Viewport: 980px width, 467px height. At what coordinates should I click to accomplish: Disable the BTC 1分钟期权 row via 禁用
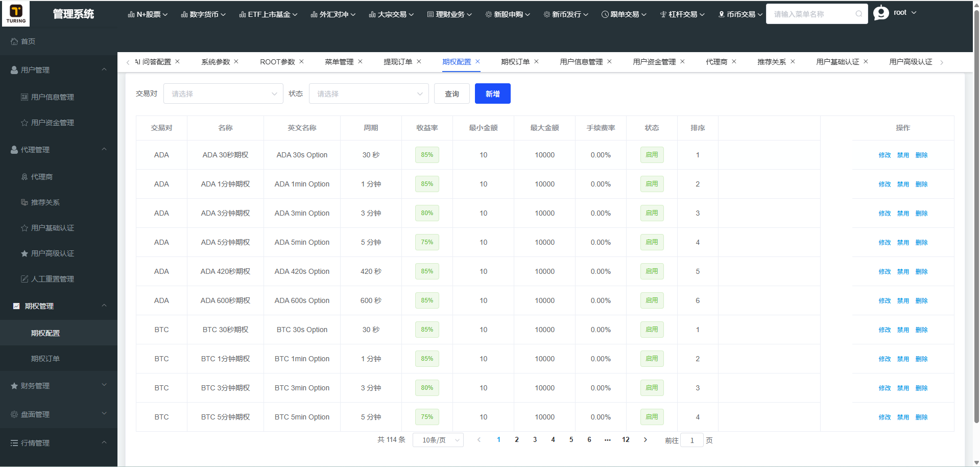[x=903, y=359]
